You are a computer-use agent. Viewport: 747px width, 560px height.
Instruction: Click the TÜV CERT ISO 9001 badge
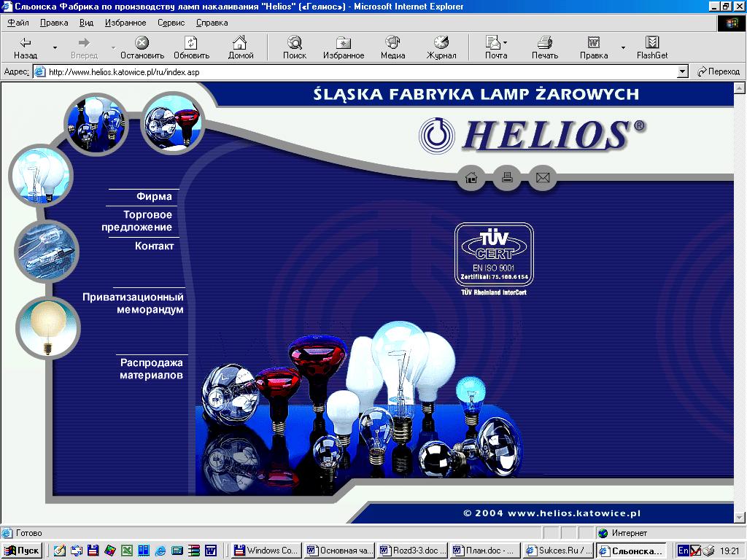(494, 260)
